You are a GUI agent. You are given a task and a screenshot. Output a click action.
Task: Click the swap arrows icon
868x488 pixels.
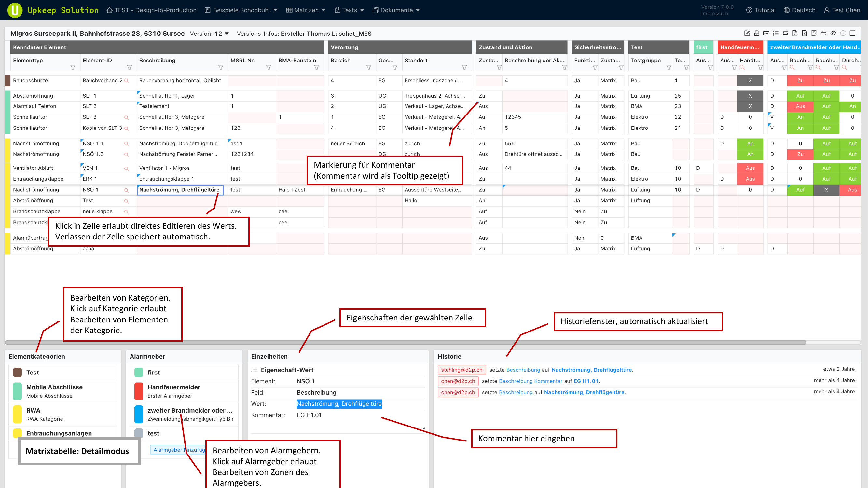click(x=823, y=33)
